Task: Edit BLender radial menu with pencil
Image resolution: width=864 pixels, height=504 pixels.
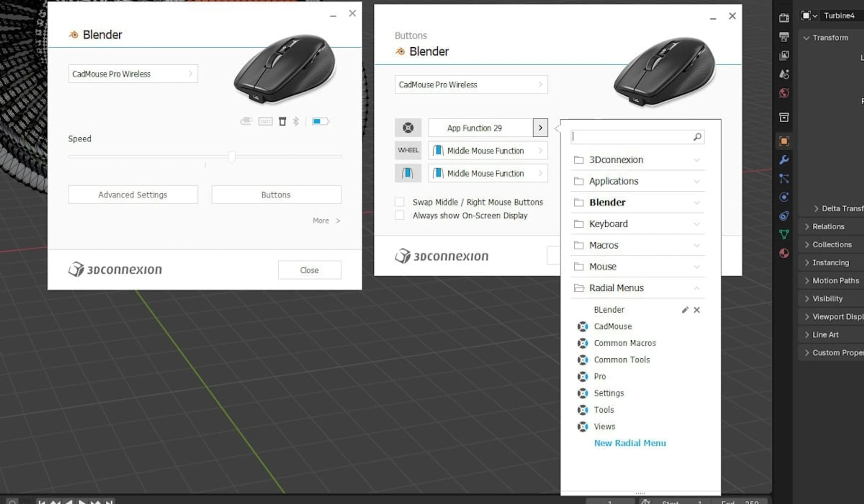Action: (685, 310)
